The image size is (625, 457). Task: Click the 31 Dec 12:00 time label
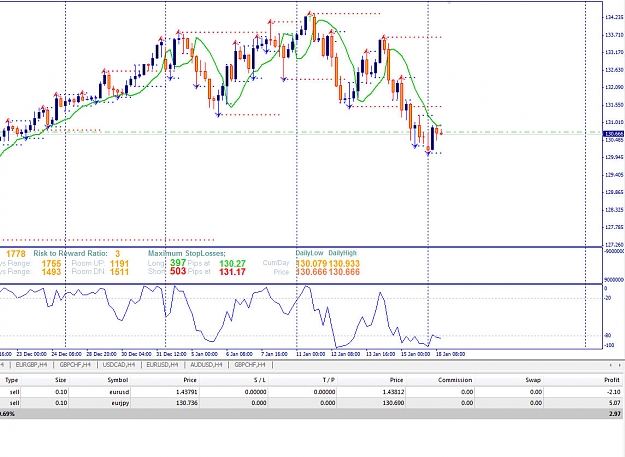click(x=171, y=354)
